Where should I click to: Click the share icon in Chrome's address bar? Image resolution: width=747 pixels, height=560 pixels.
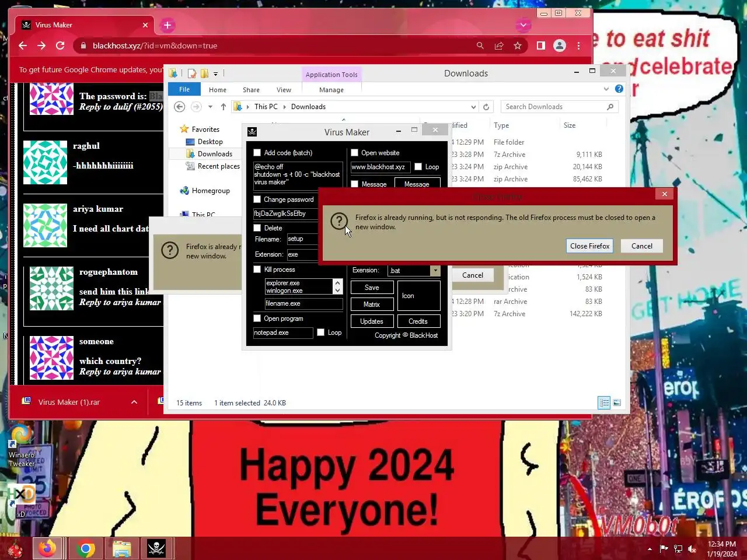pyautogui.click(x=499, y=45)
